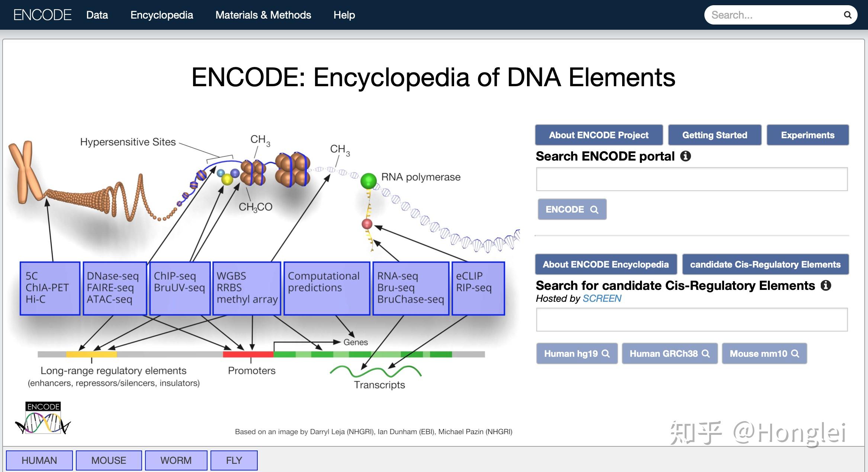Open the Data menu
868x472 pixels.
97,15
